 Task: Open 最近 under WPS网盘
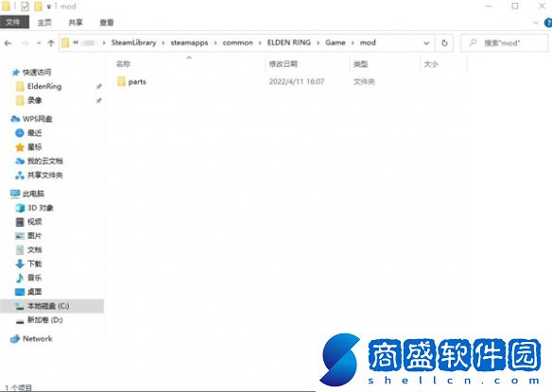click(34, 132)
